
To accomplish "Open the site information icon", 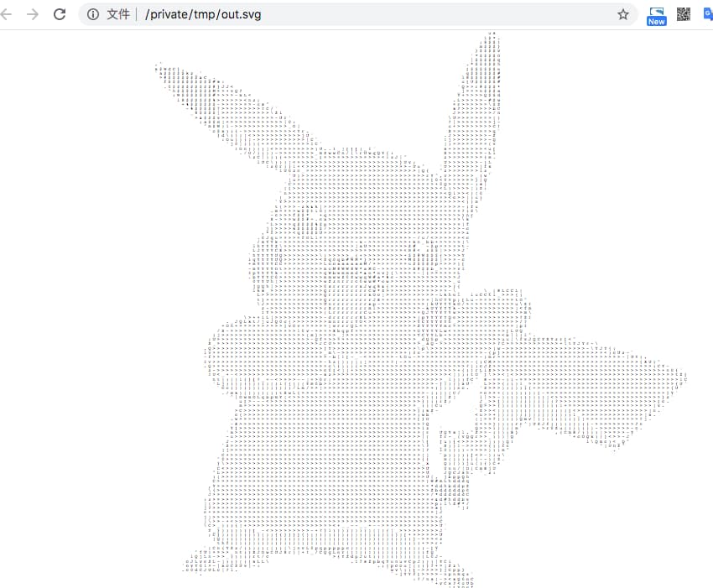I will [93, 14].
